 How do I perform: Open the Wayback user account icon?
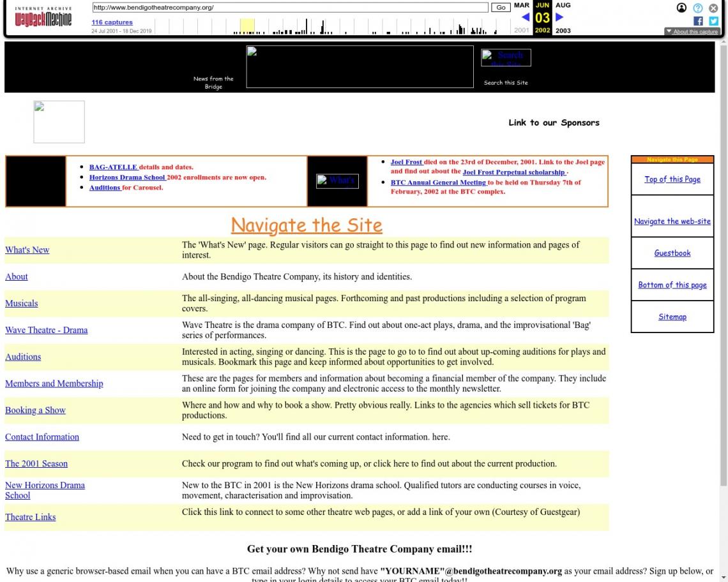tap(681, 8)
